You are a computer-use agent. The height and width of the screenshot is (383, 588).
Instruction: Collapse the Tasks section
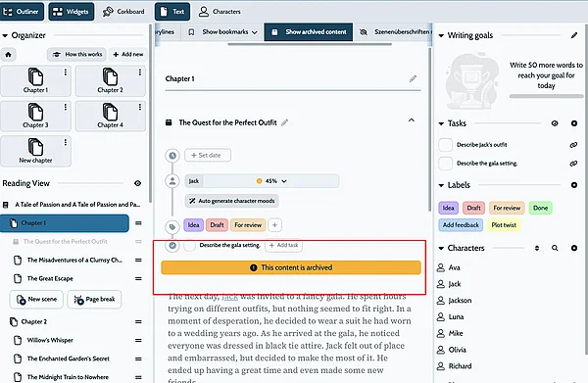pos(441,123)
